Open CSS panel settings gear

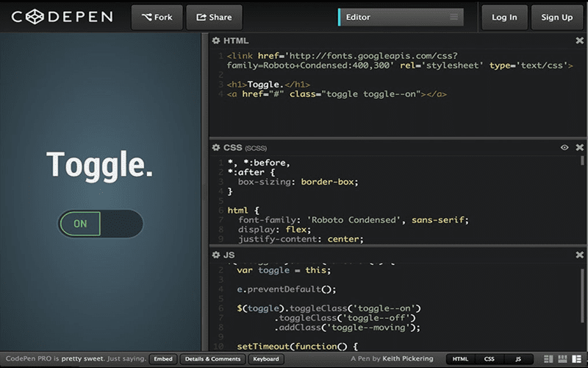(216, 147)
